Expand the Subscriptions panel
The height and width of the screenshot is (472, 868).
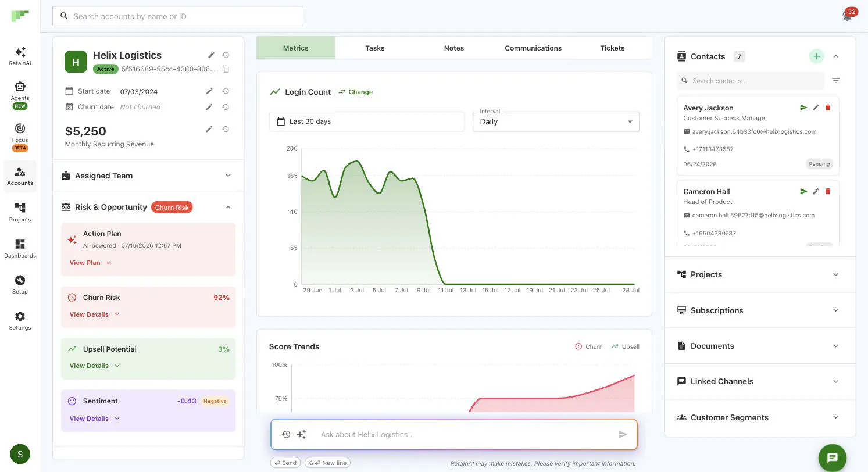759,310
